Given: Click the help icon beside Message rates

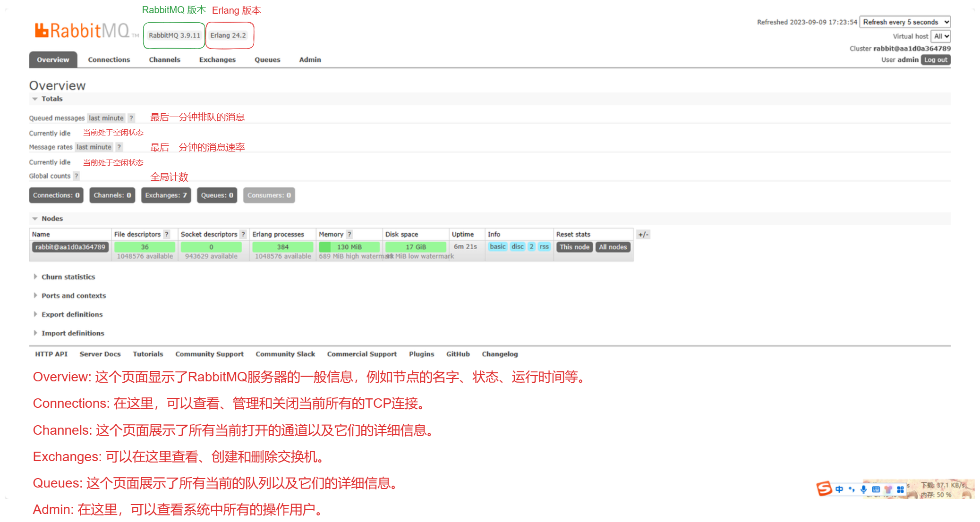Looking at the screenshot, I should (119, 147).
